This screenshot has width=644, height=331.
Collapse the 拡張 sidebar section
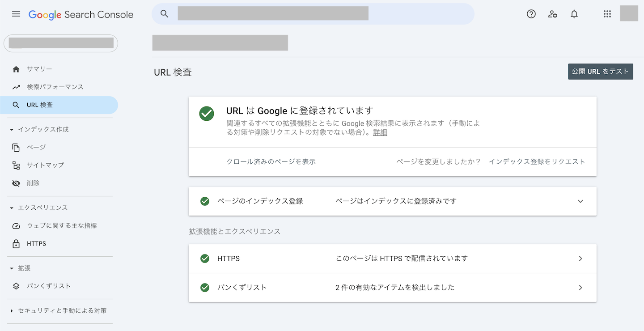pyautogui.click(x=12, y=268)
